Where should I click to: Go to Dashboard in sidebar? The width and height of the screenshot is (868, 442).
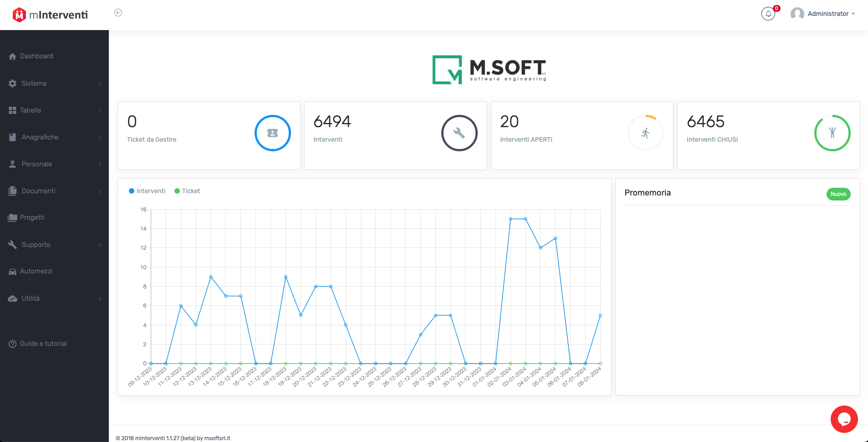pyautogui.click(x=36, y=56)
